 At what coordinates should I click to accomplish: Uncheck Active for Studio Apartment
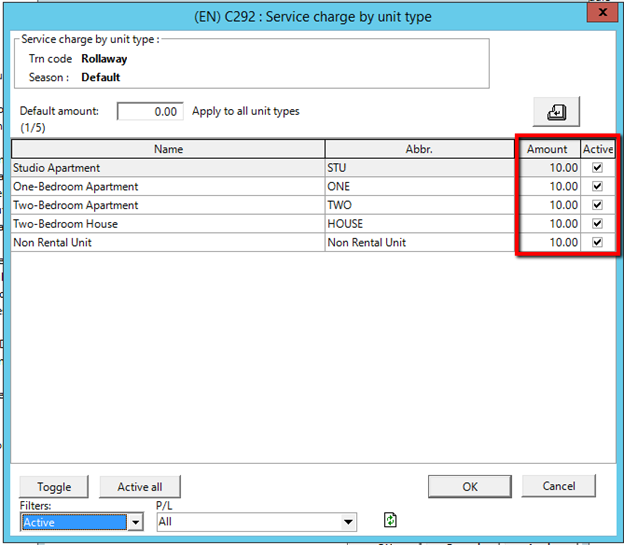[598, 168]
